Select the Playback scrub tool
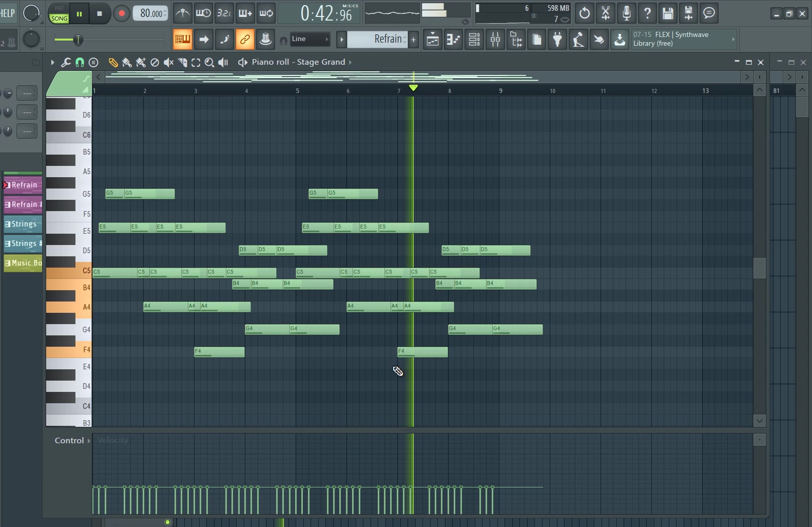The width and height of the screenshot is (812, 527). [223, 63]
